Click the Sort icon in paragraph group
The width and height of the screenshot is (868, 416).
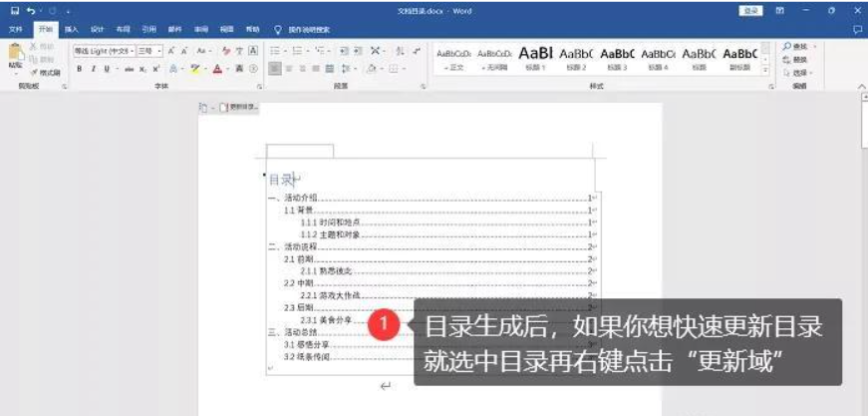coord(401,51)
